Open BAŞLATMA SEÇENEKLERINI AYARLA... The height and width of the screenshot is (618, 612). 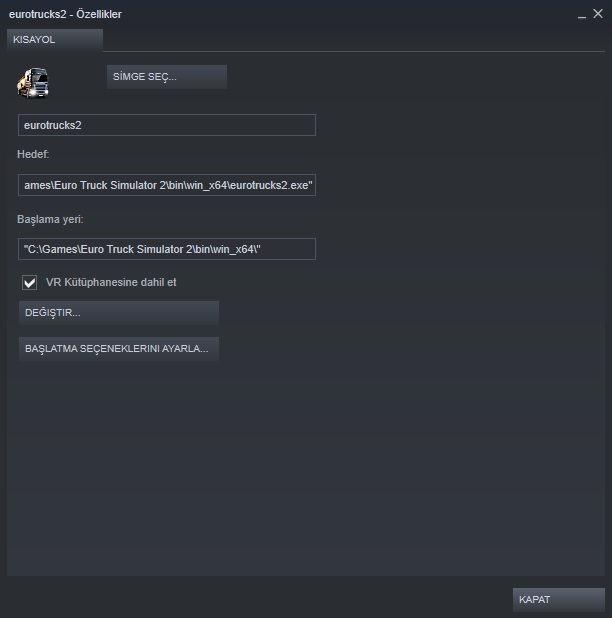click(119, 349)
